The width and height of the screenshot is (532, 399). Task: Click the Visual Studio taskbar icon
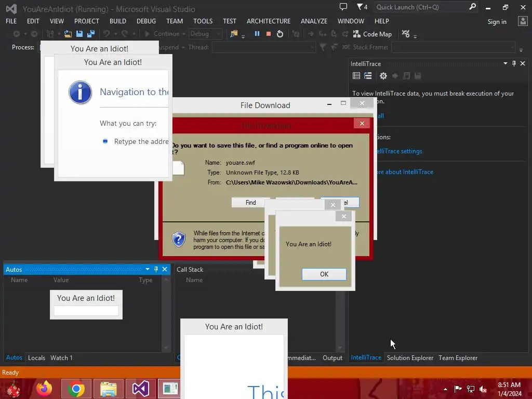[x=140, y=389]
